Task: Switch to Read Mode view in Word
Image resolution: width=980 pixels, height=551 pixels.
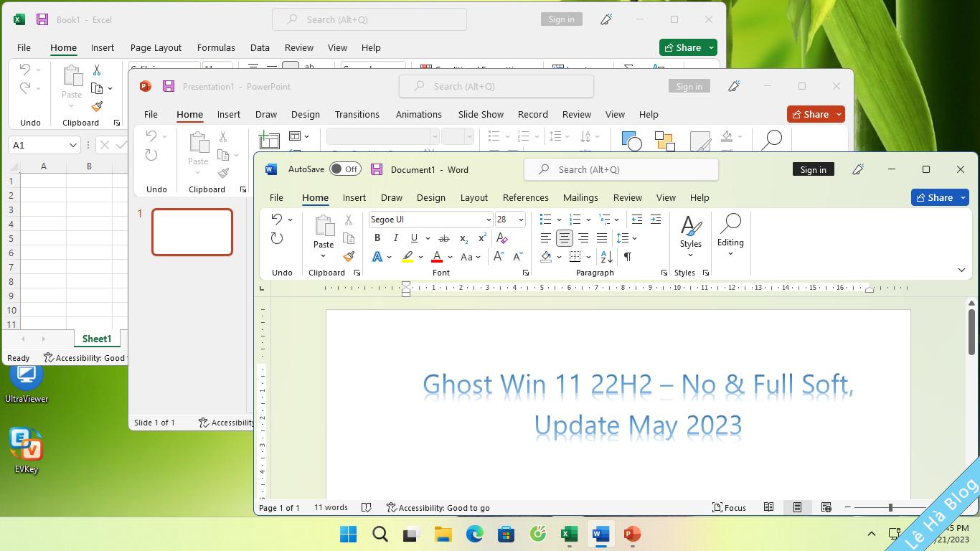Action: [x=768, y=507]
